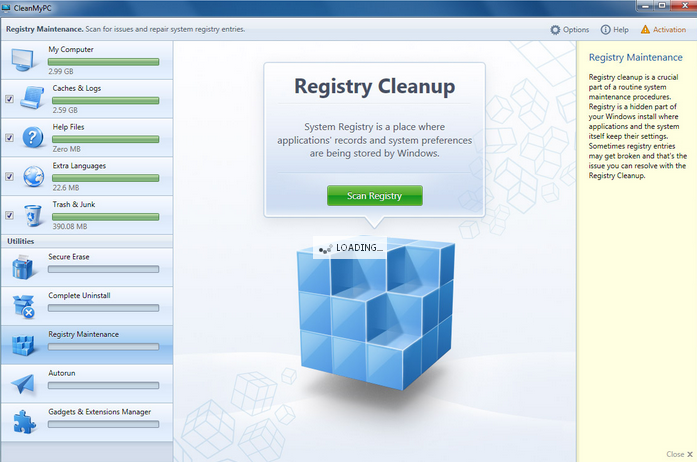
Task: Select the Caches & Logs drive icon
Action: point(33,99)
